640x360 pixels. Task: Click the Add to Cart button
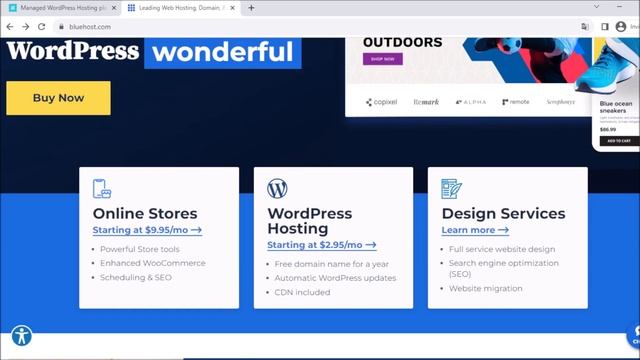click(x=619, y=141)
